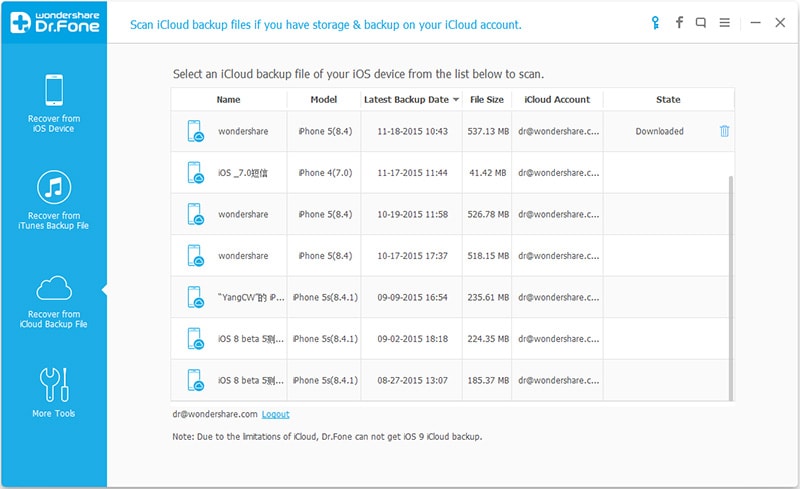800x489 pixels.
Task: Click the Name column header
Action: 228,100
